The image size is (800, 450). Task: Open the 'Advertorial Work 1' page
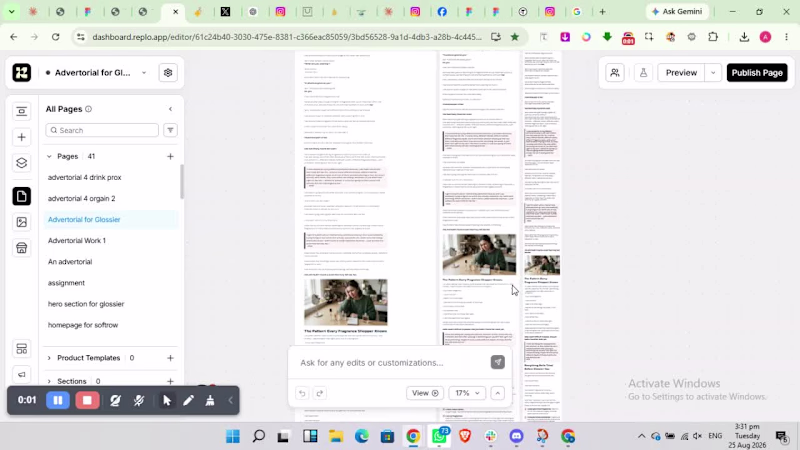[x=77, y=240]
